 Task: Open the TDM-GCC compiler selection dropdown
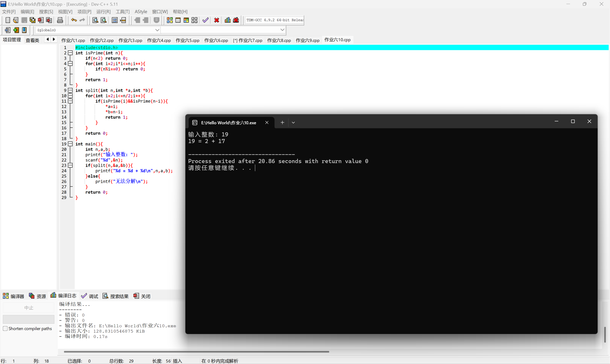[x=274, y=20]
